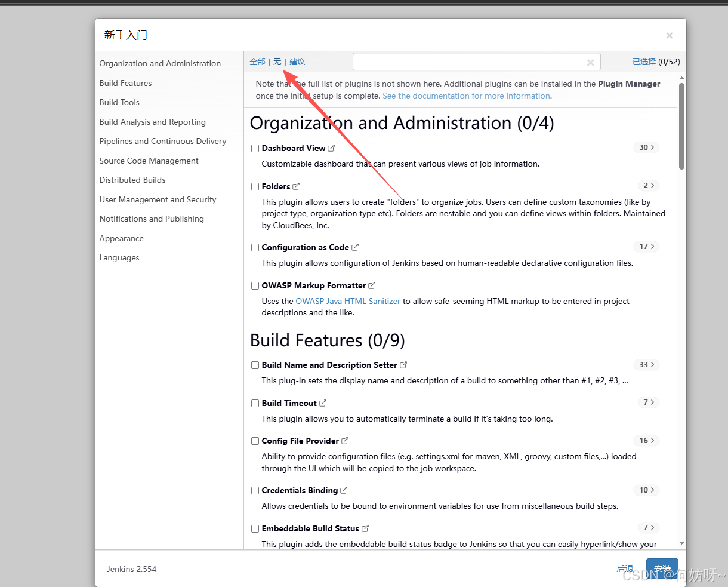The height and width of the screenshot is (587, 728).
Task: Tick the Embeddable Build Status checkbox
Action: [x=255, y=528]
